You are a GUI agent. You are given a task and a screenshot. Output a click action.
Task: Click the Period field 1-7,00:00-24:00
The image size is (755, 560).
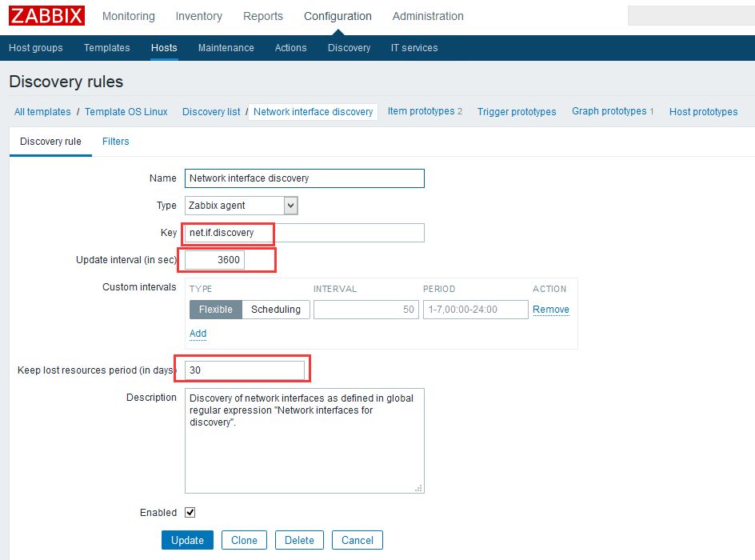(476, 310)
